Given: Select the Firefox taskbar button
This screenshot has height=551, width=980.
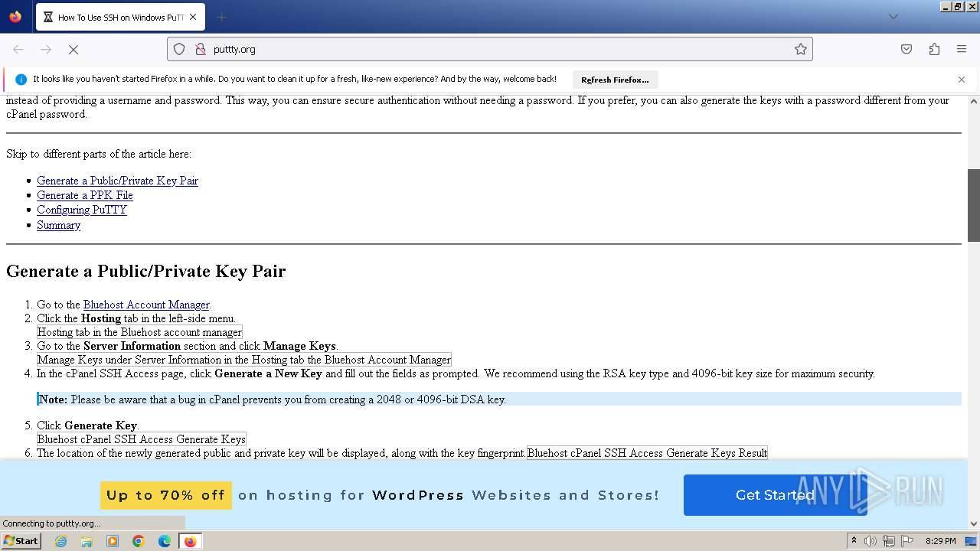Looking at the screenshot, I should pyautogui.click(x=190, y=541).
